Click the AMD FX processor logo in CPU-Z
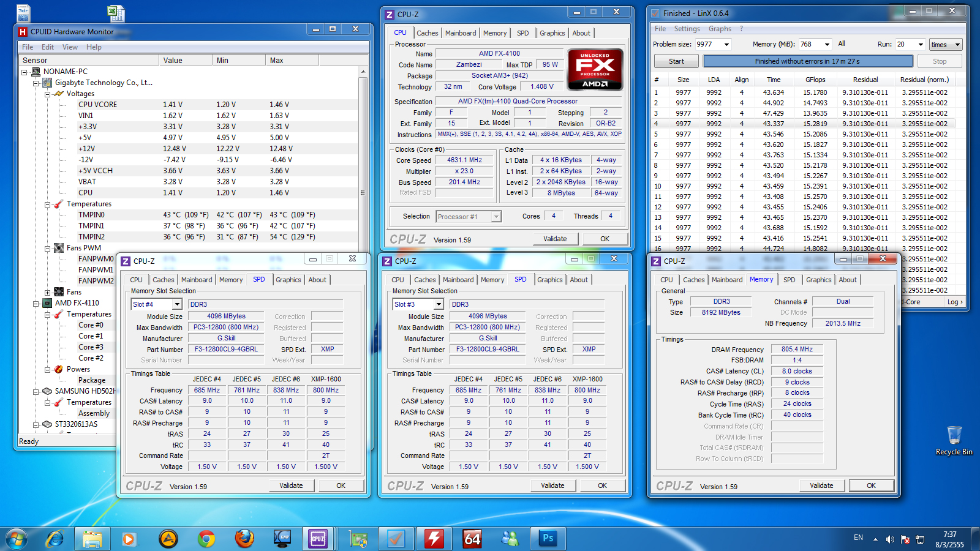The width and height of the screenshot is (980, 551). pos(595,70)
